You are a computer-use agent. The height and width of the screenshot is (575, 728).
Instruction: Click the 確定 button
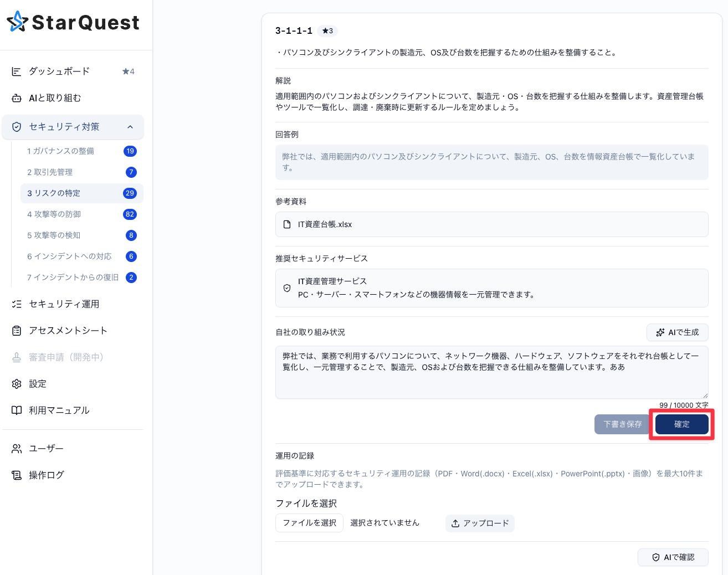682,424
